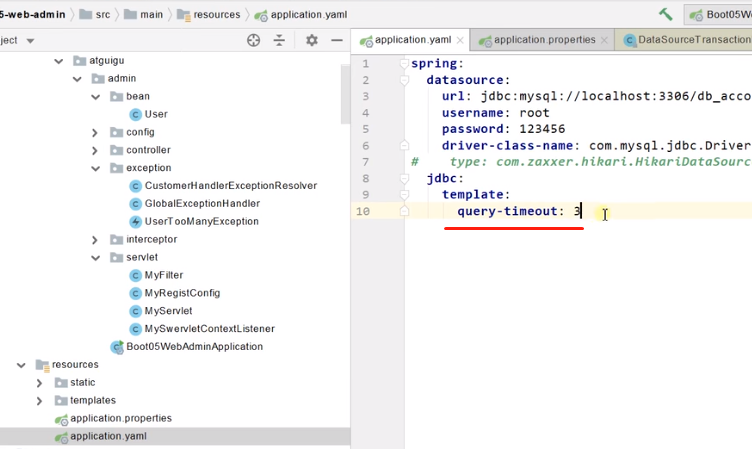Open project panel settings gear

(312, 40)
